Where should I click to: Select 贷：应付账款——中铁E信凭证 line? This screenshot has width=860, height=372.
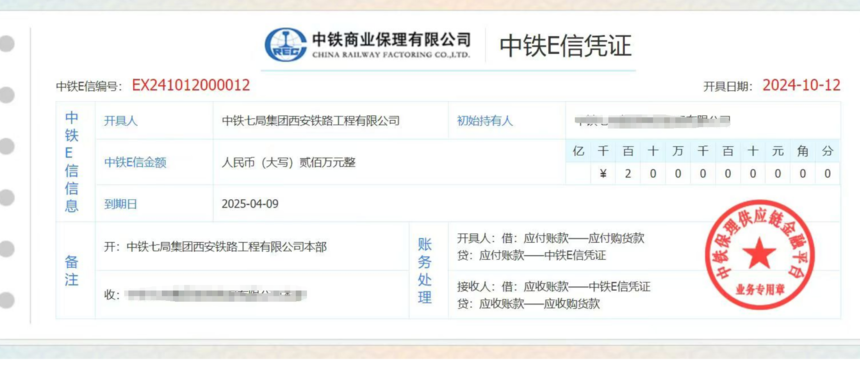coord(531,256)
